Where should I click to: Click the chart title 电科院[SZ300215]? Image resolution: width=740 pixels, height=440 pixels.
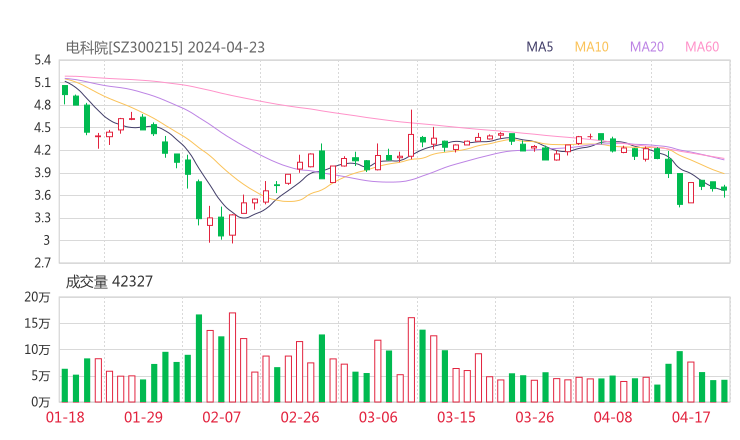(124, 47)
